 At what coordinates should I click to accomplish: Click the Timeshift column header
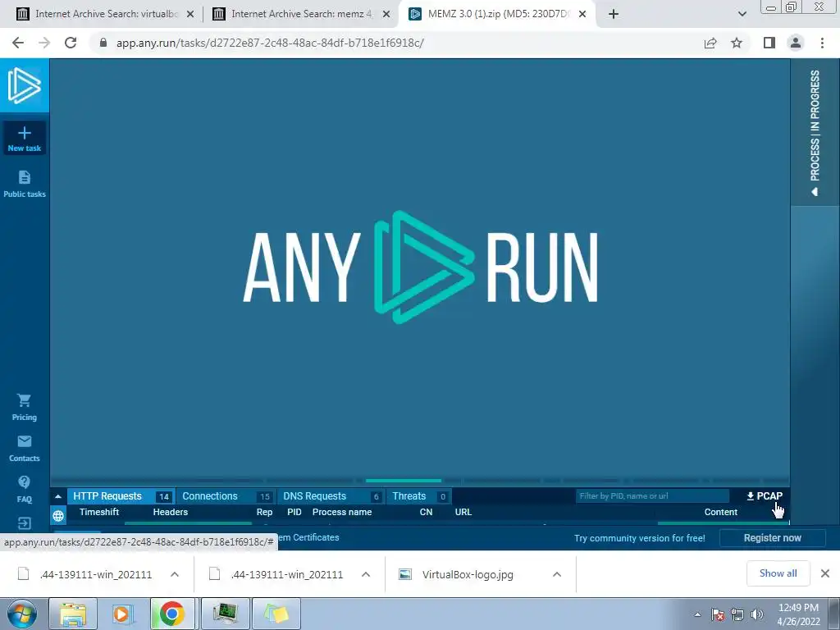[x=99, y=512]
